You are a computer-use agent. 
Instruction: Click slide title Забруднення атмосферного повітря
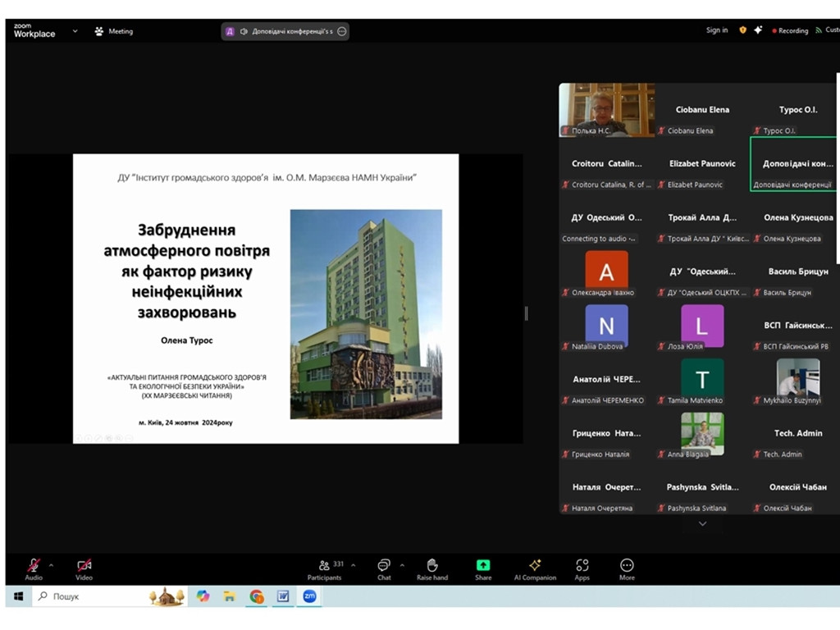pos(186,271)
